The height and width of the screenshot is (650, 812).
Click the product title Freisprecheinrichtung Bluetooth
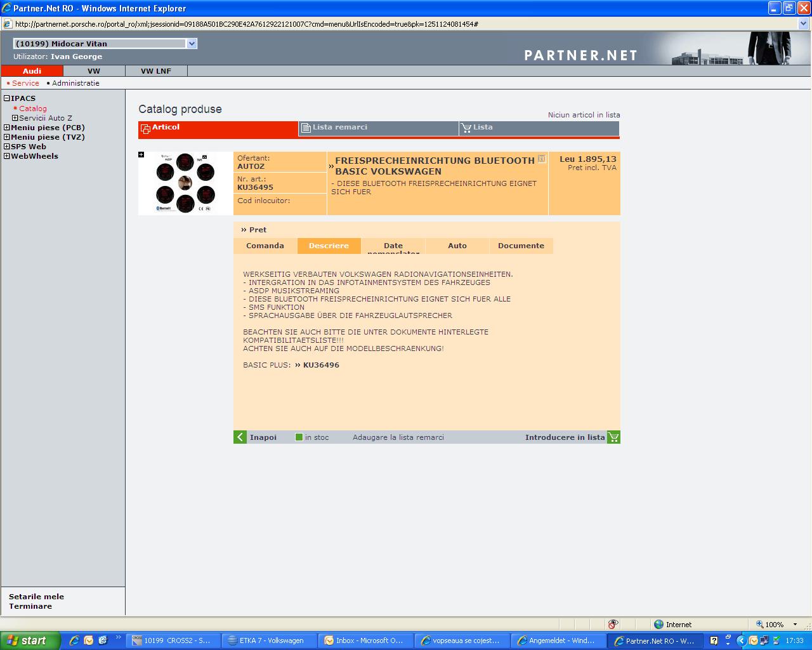click(x=435, y=166)
